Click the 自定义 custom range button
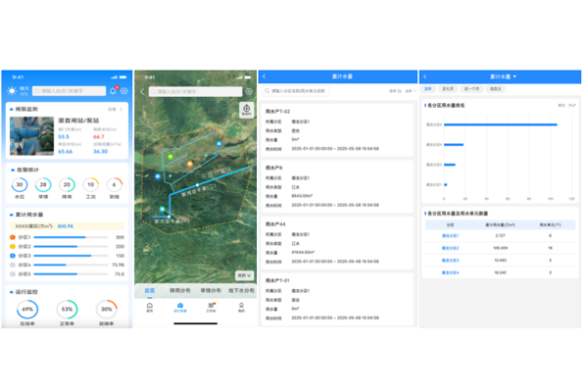 point(496,88)
